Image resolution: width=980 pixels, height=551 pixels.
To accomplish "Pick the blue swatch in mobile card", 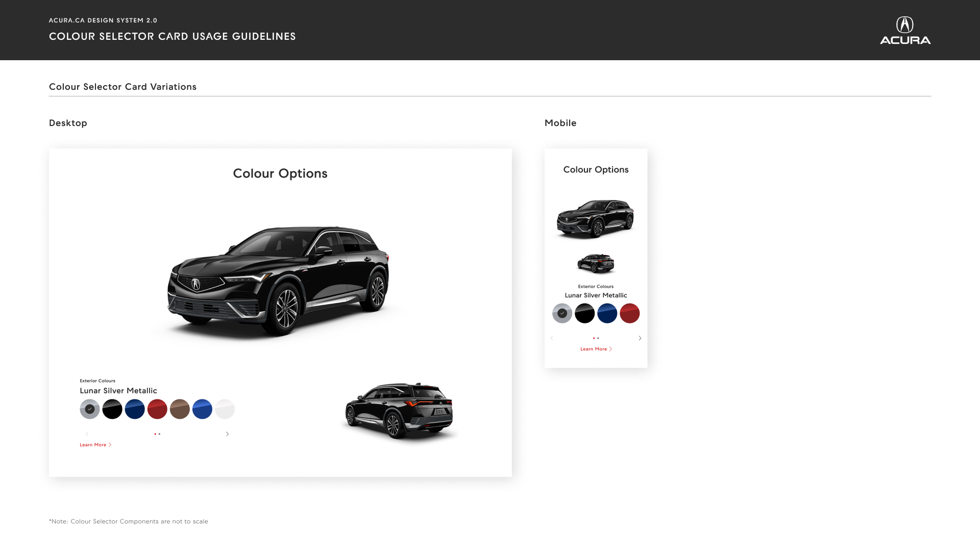I will [x=607, y=313].
